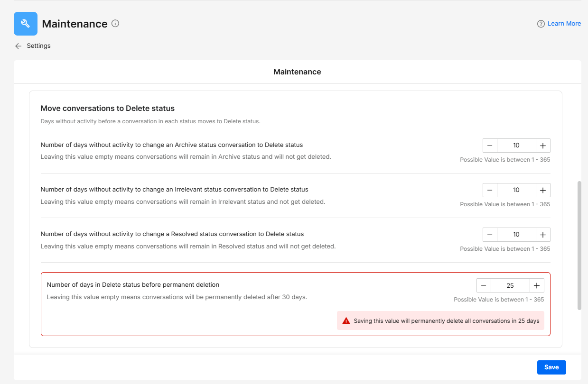Increase Irrelevant status days with plus
588x384 pixels.
coord(543,190)
